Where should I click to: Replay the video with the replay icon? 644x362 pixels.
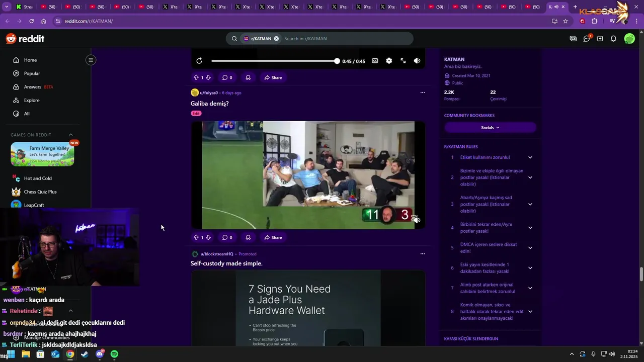pyautogui.click(x=199, y=61)
